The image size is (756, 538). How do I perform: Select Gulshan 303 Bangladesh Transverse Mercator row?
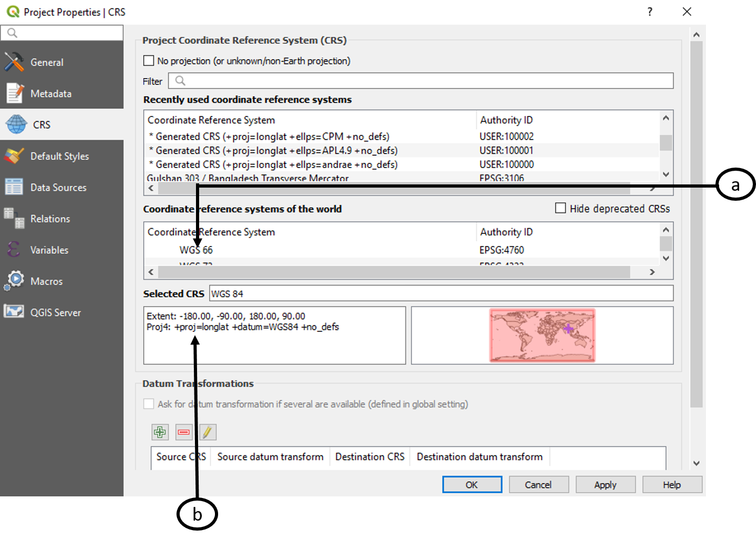pos(402,178)
